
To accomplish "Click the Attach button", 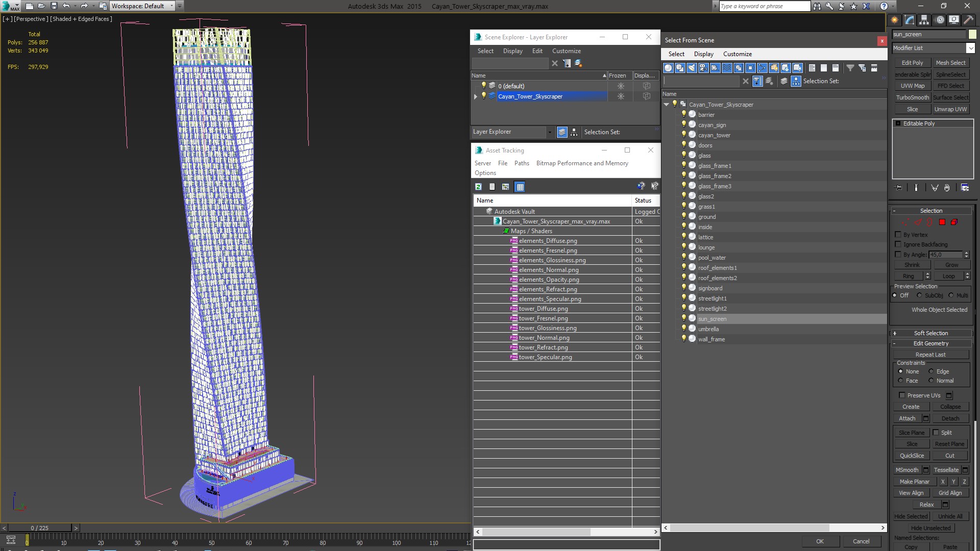I will point(907,418).
